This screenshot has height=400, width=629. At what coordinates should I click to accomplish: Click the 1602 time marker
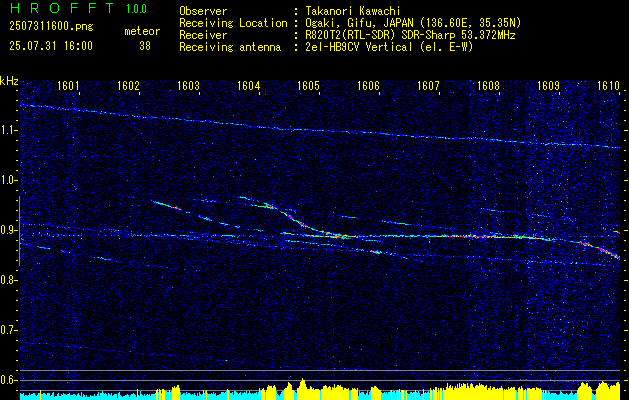(128, 85)
